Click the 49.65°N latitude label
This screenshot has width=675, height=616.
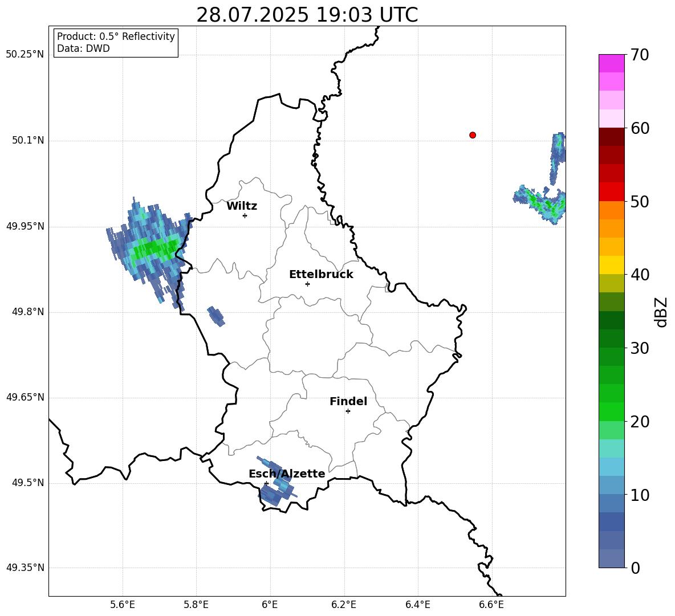tap(25, 397)
